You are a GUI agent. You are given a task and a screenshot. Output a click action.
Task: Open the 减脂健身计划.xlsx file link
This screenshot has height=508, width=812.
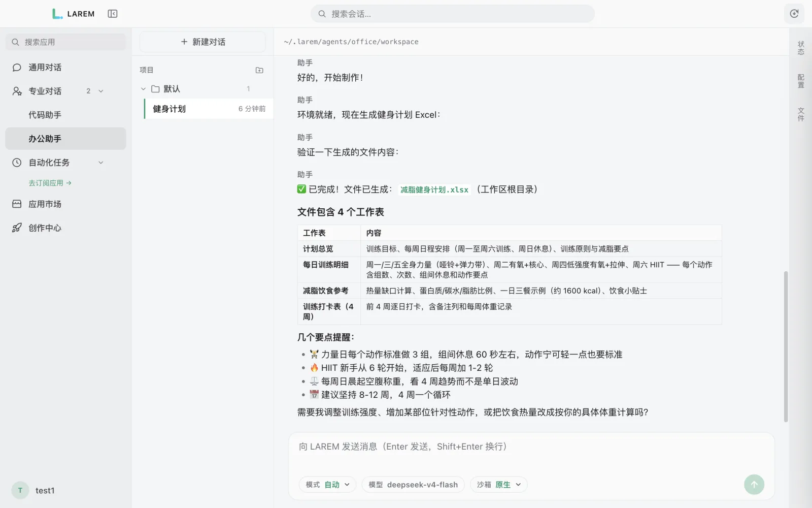pos(434,189)
